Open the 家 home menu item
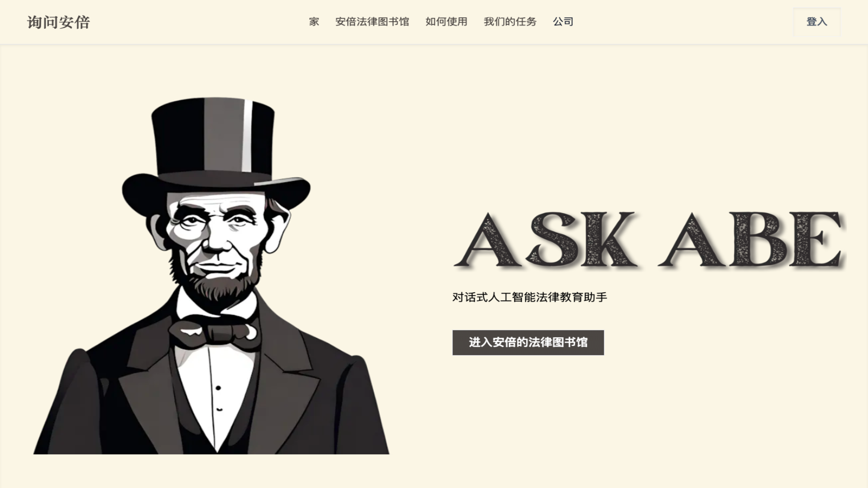Viewport: 868px width, 488px height. click(x=314, y=22)
